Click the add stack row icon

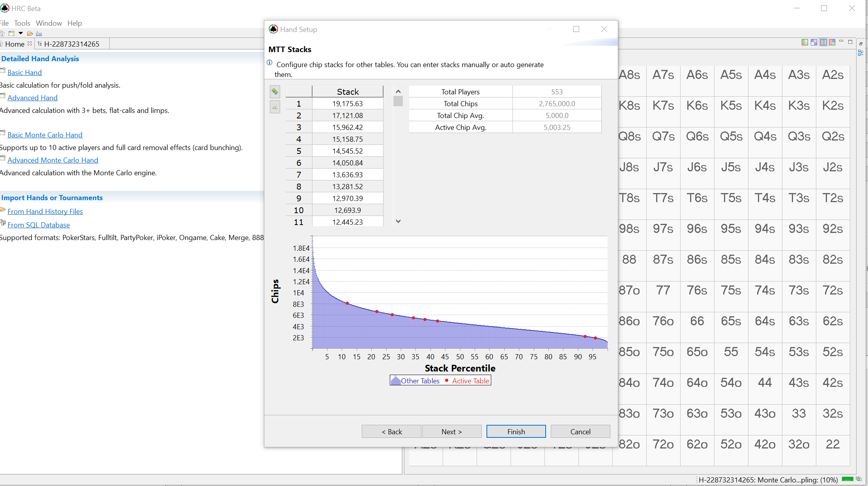[x=275, y=92]
